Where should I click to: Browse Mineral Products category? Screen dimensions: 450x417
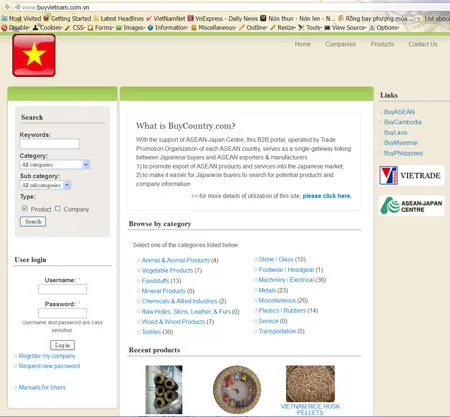coord(163,291)
